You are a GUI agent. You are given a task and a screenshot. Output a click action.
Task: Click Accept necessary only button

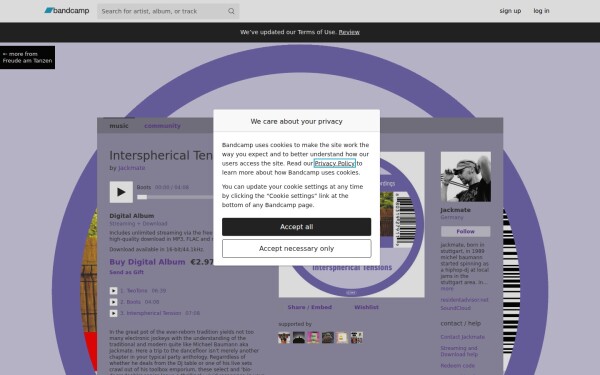click(x=297, y=249)
